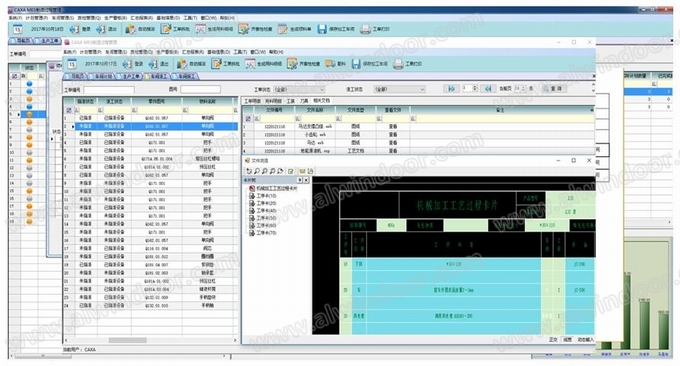The width and height of the screenshot is (680, 366).
Task: Open the 派工状态 dropdown
Action: (399, 89)
